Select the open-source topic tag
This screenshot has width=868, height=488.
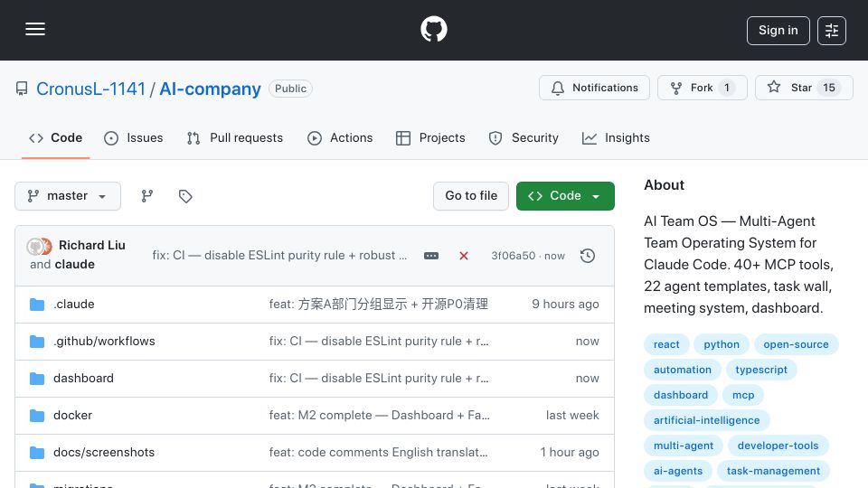click(x=796, y=344)
